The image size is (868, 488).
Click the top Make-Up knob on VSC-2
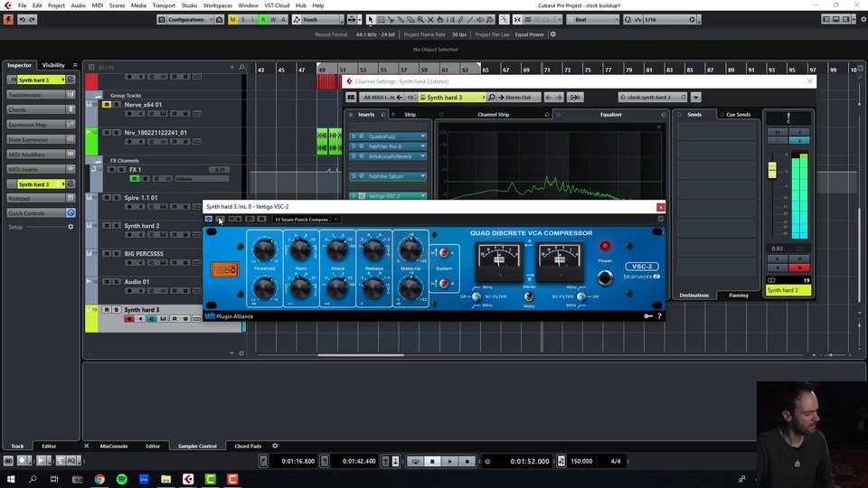pyautogui.click(x=410, y=250)
